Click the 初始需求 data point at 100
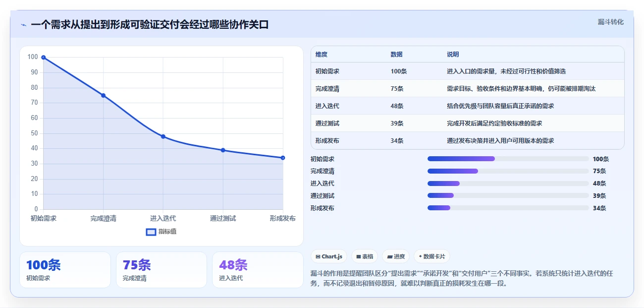The width and height of the screenshot is (644, 308). pyautogui.click(x=44, y=58)
